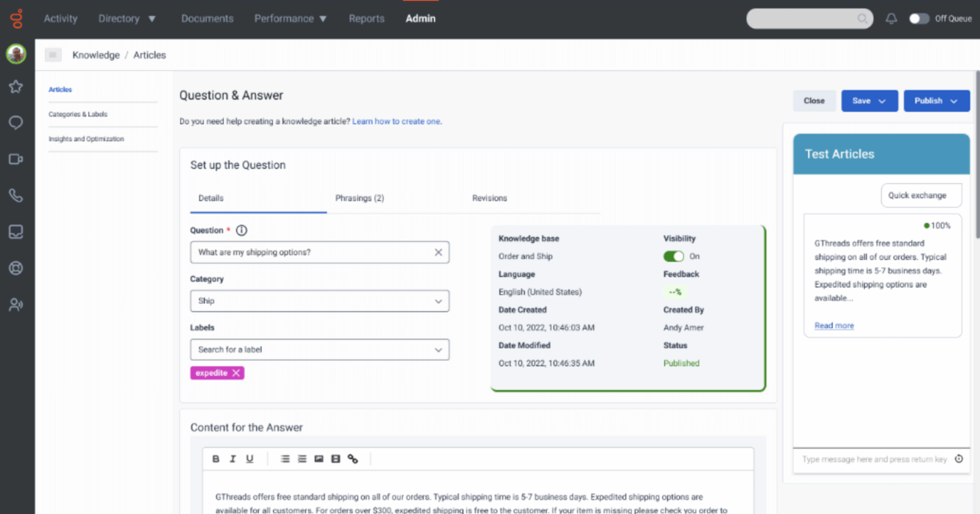The width and height of the screenshot is (980, 514).
Task: Open the phone calls sidebar icon
Action: [16, 196]
